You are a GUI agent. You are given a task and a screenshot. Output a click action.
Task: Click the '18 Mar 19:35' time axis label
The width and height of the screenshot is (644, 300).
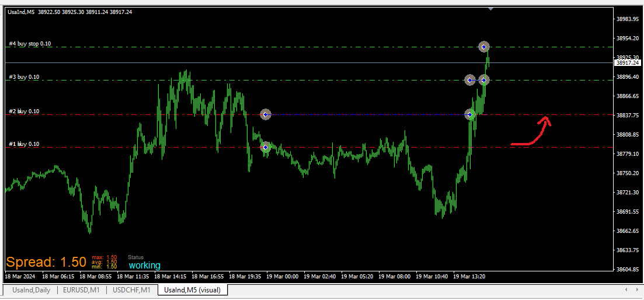click(x=245, y=277)
